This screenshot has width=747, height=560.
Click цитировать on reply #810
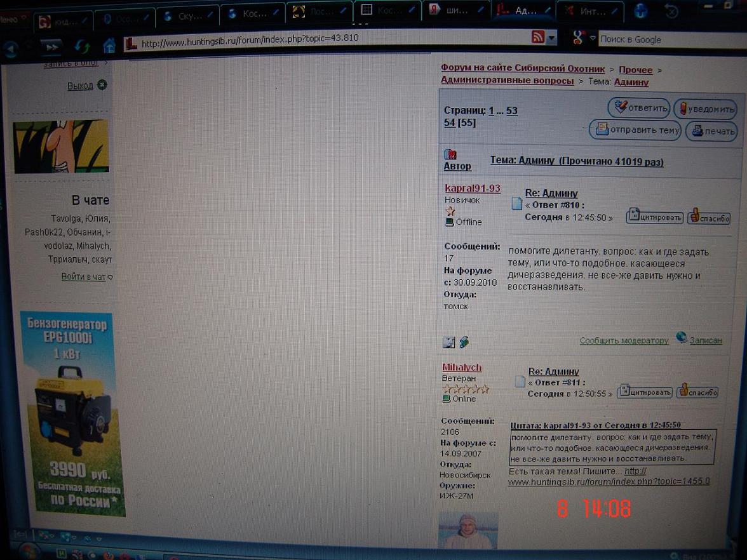[x=654, y=217]
